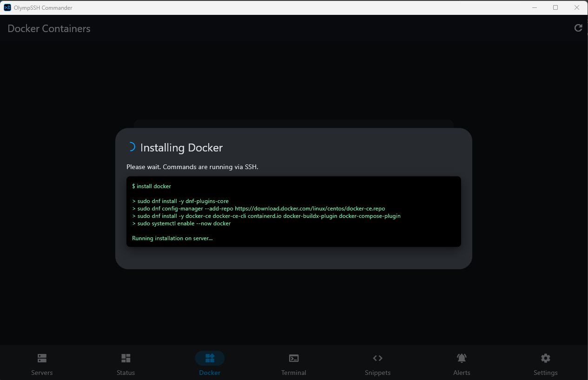
Task: Click the "sudo systemctl enable --now docker" line
Action: 181,223
